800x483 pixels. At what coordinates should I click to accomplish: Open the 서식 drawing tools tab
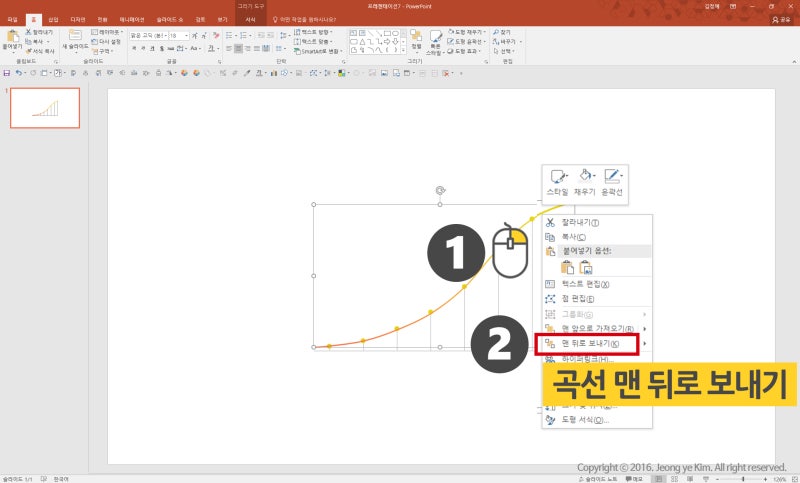pos(250,19)
